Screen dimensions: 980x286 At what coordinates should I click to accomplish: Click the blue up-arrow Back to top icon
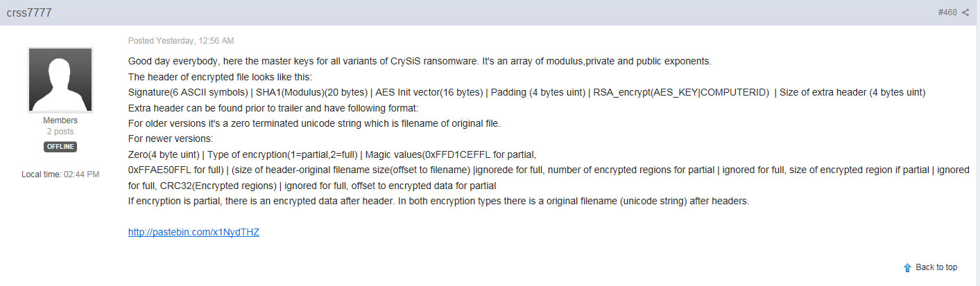point(907,267)
